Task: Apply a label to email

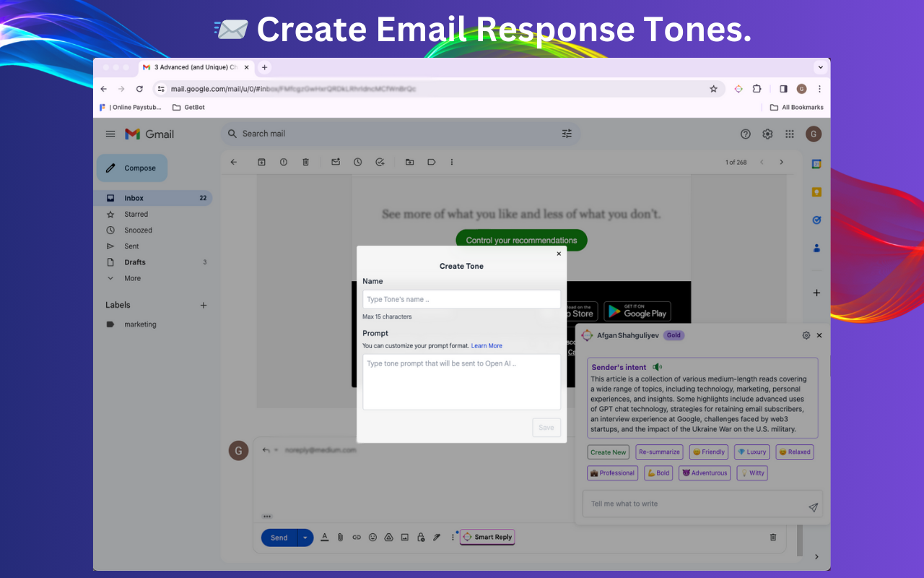Action: point(432,162)
